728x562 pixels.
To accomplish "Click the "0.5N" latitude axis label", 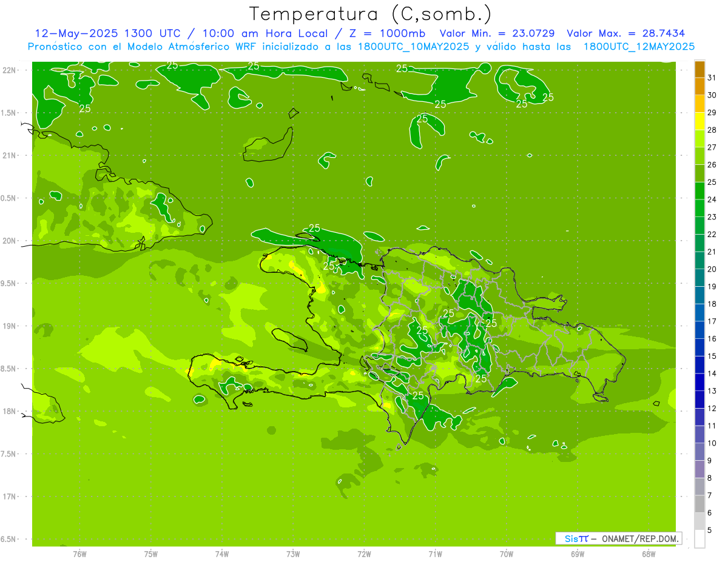I will point(8,198).
